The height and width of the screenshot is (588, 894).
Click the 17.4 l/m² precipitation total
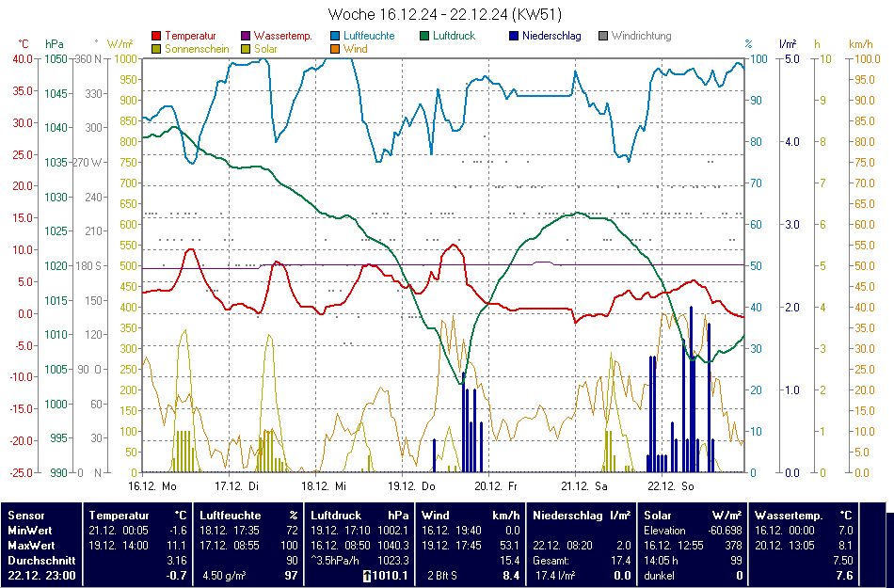pyautogui.click(x=555, y=576)
